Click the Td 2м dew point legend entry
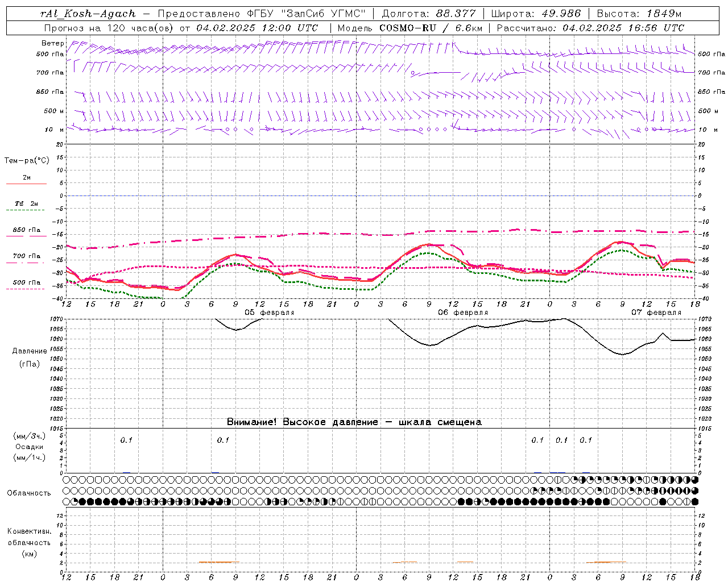Screen dimensions: 728x582 (x=26, y=203)
